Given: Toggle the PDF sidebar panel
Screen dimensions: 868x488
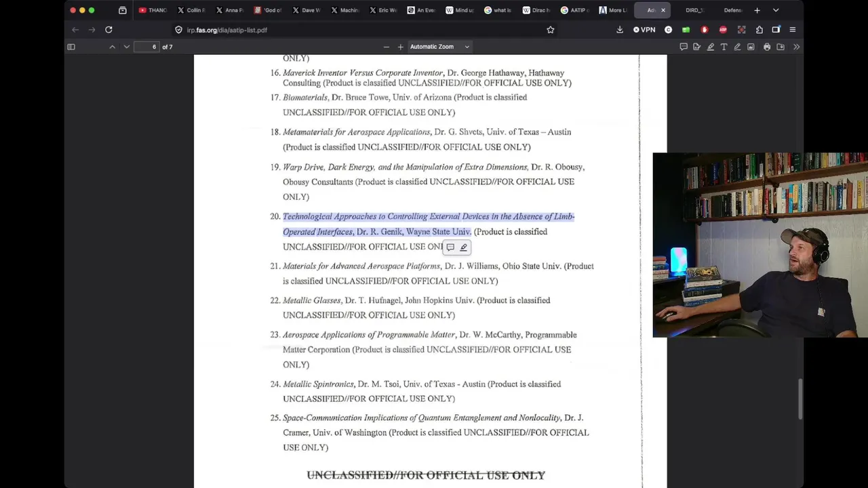Looking at the screenshot, I should click(71, 47).
